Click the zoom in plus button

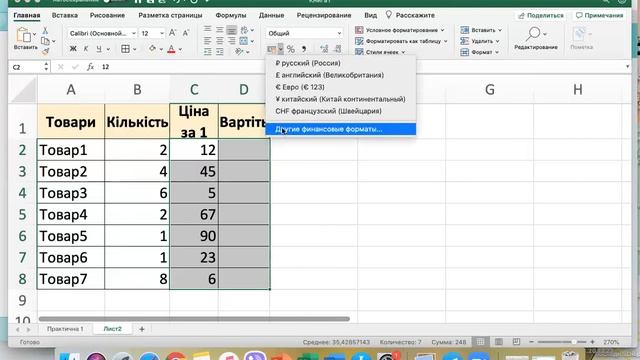click(592, 342)
